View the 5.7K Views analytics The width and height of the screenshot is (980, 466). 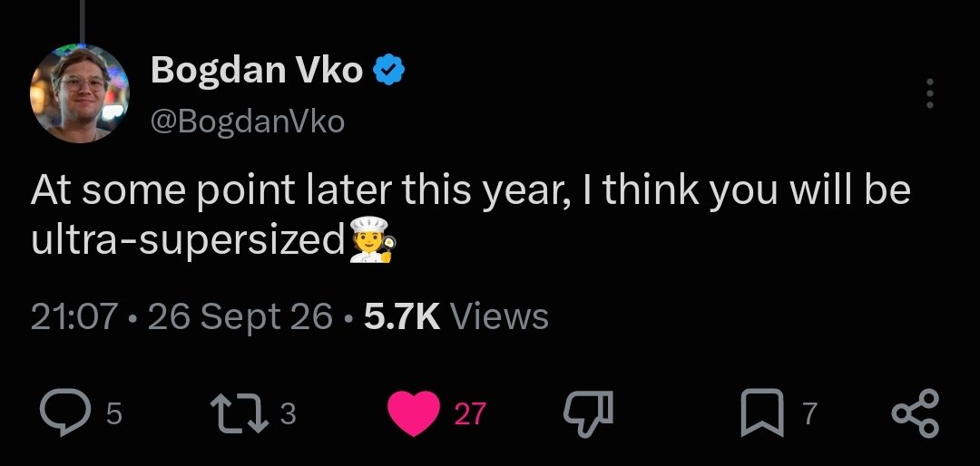point(456,316)
